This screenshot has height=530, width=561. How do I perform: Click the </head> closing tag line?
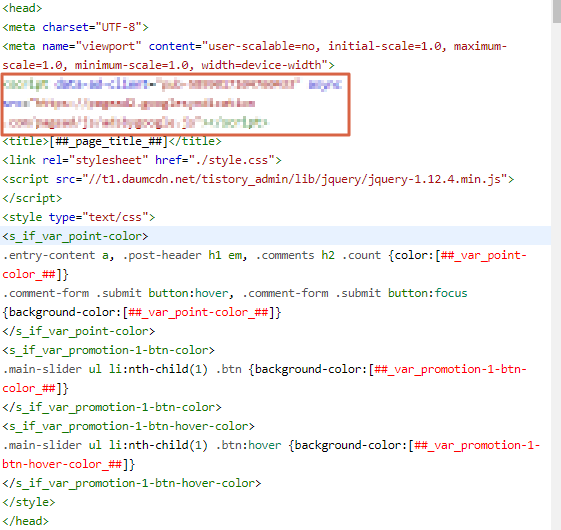25,521
